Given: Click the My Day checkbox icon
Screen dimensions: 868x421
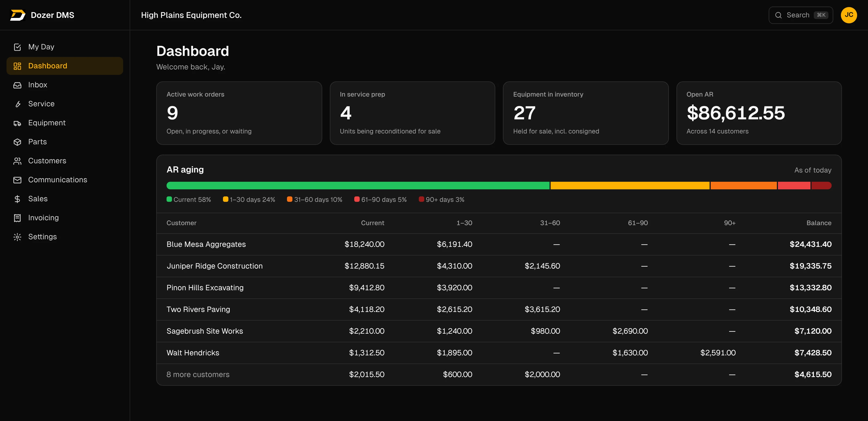Looking at the screenshot, I should 17,47.
